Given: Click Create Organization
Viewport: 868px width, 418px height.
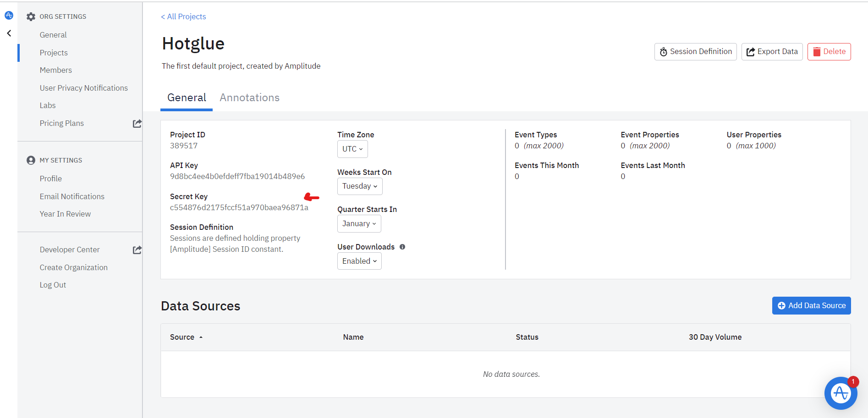Looking at the screenshot, I should coord(73,267).
